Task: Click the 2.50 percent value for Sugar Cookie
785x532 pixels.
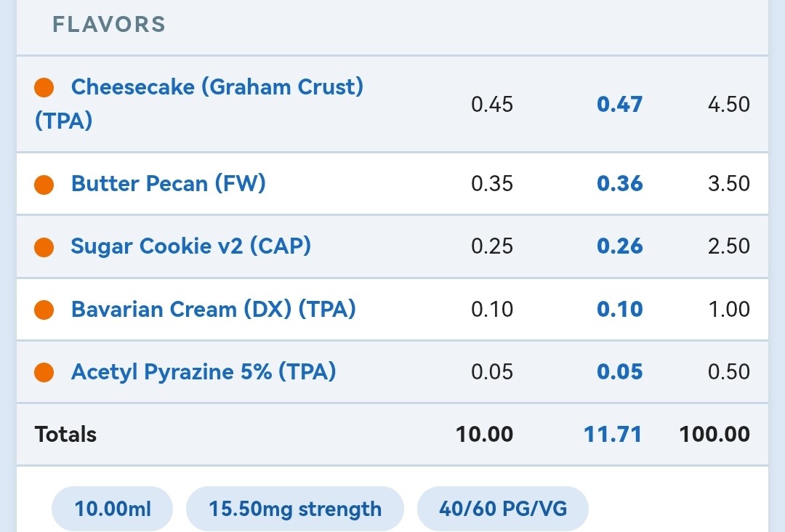Action: coord(729,246)
